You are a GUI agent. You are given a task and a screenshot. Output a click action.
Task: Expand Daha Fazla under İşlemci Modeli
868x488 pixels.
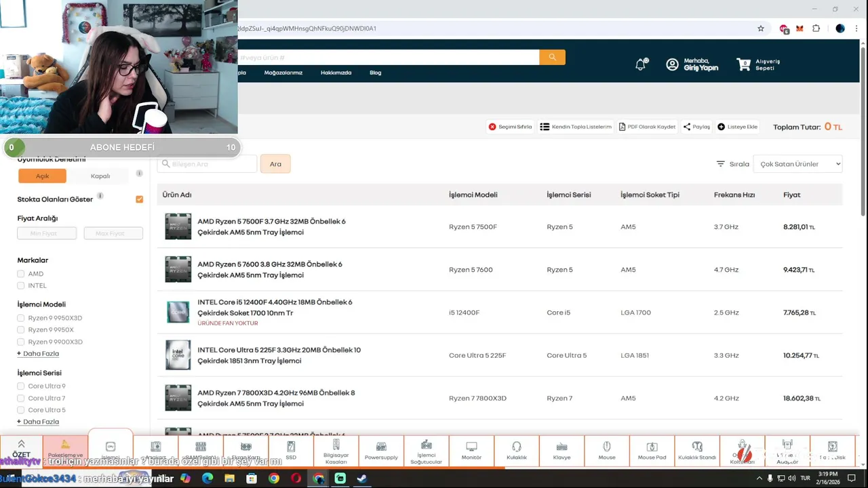click(x=38, y=354)
